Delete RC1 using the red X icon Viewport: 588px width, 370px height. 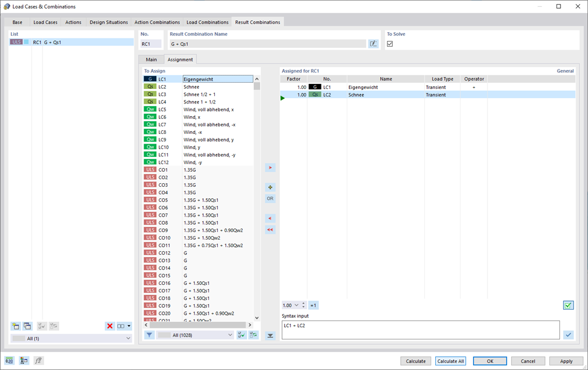109,326
